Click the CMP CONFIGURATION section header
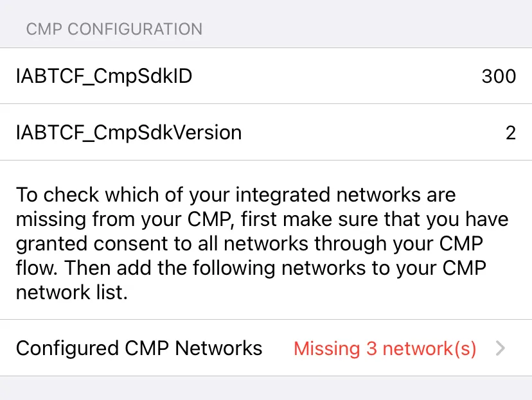 coord(114,29)
